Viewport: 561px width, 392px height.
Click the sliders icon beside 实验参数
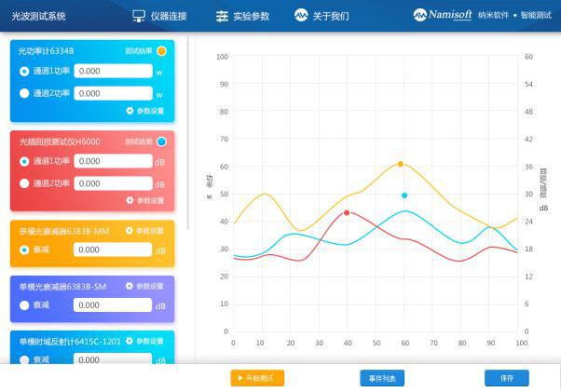tap(222, 16)
